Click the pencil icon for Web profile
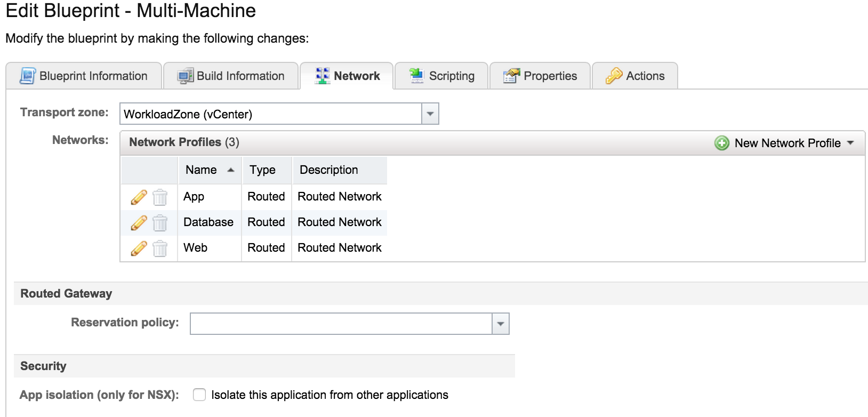 pos(139,248)
